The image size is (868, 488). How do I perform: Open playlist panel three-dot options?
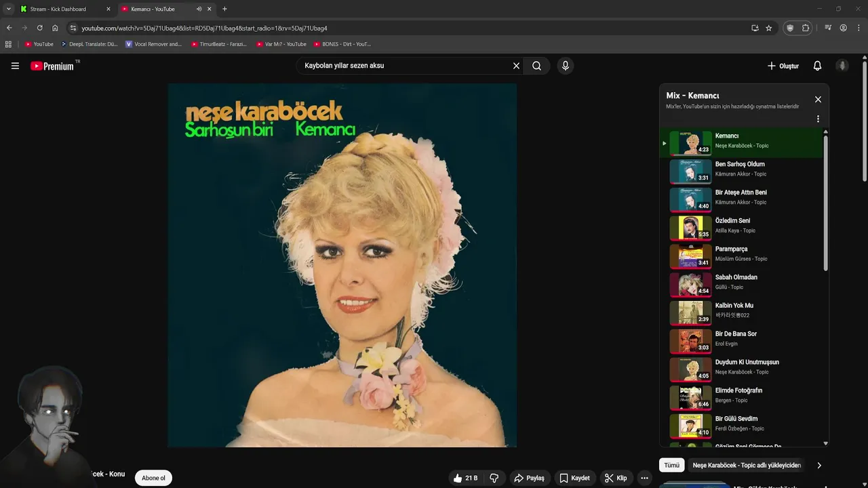click(818, 119)
